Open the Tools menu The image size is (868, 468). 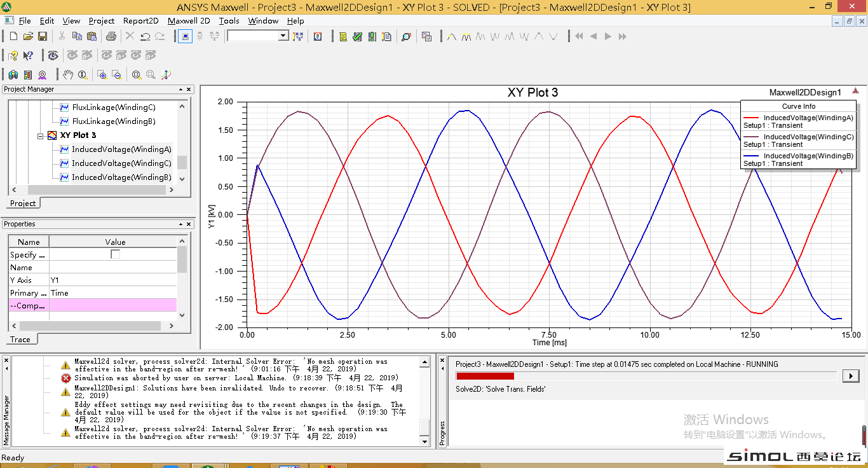[229, 20]
